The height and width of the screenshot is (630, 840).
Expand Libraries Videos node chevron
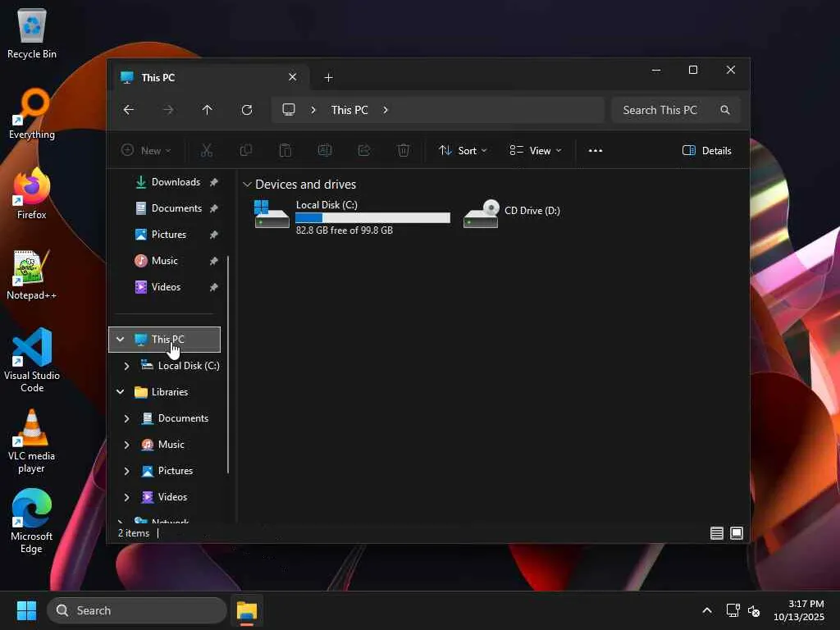point(126,497)
